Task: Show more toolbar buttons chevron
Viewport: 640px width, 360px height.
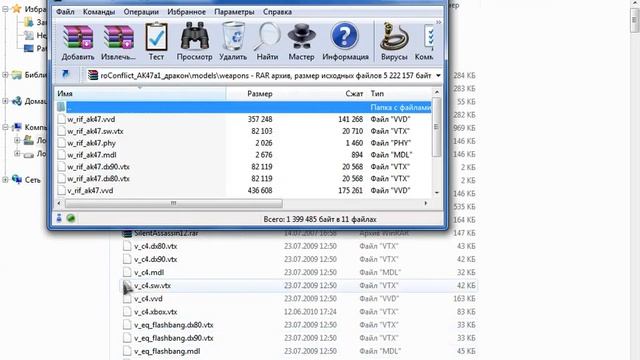Action: pos(438,22)
